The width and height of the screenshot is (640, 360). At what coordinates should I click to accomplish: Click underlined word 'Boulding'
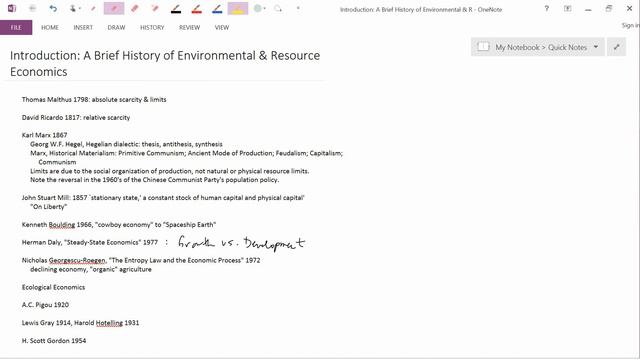pyautogui.click(x=62, y=225)
